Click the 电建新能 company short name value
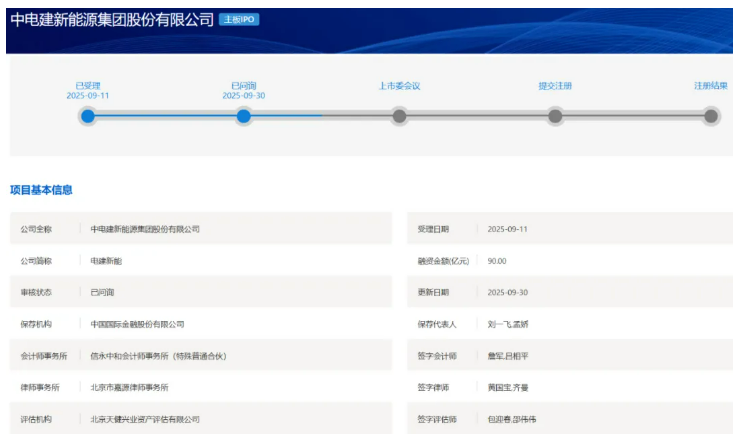The width and height of the screenshot is (739, 442). point(106,261)
